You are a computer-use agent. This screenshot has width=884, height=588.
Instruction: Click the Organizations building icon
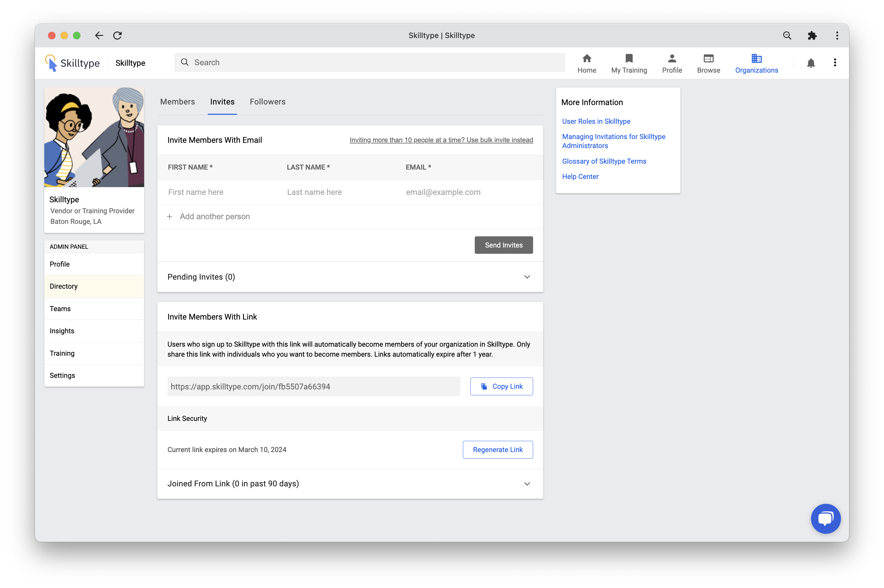tap(756, 59)
